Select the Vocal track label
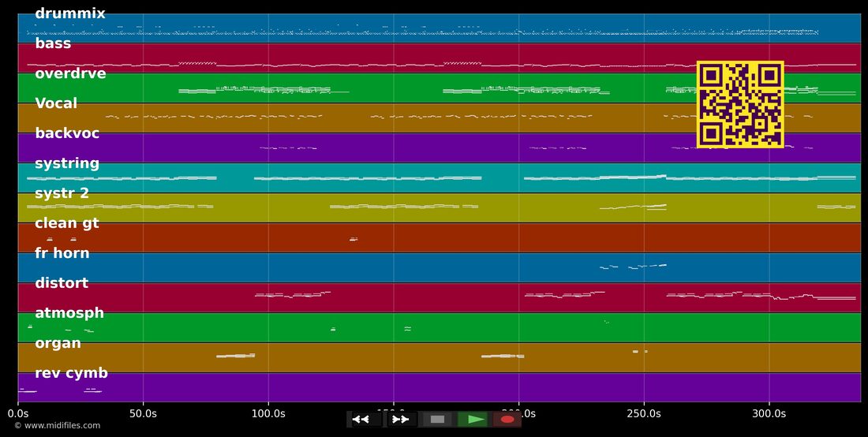 click(56, 103)
